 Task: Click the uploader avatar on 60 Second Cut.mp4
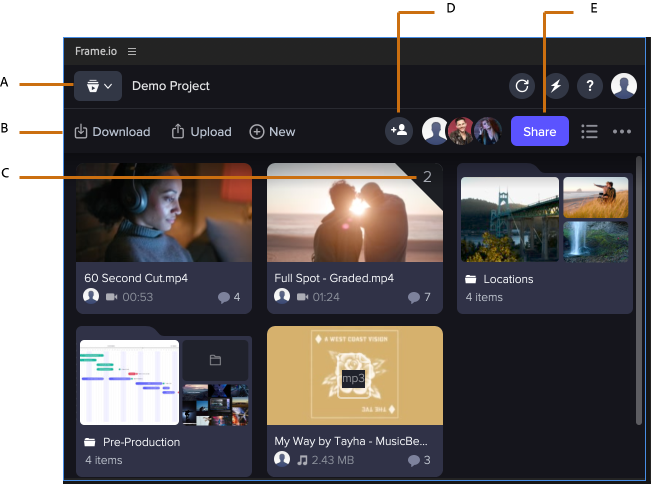coord(91,296)
